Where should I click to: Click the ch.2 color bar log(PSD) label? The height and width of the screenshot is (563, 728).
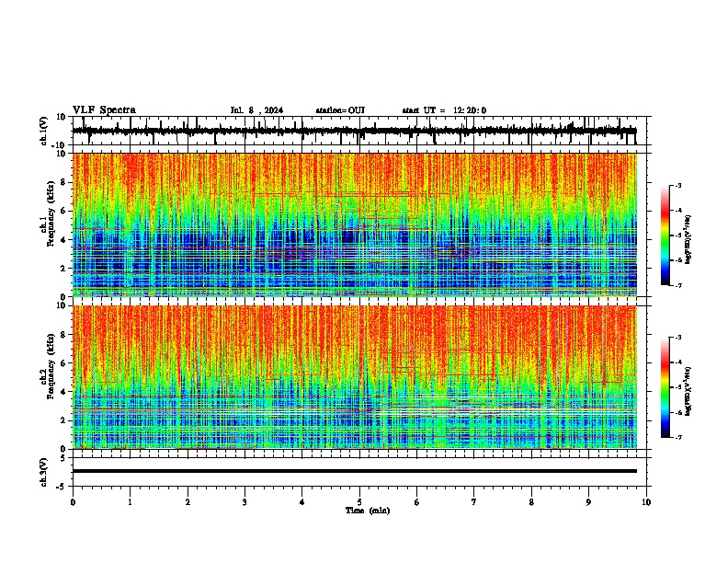click(x=688, y=391)
